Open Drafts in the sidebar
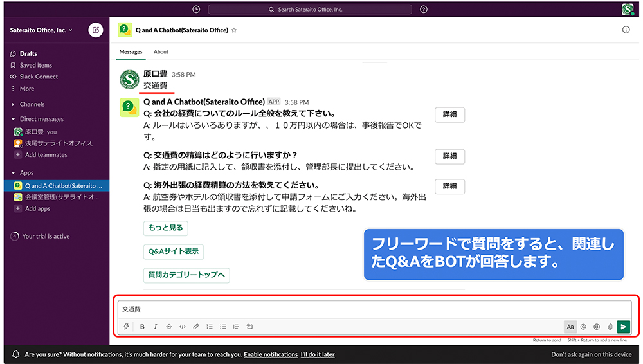Screen dimensions: 643x364 click(x=28, y=54)
